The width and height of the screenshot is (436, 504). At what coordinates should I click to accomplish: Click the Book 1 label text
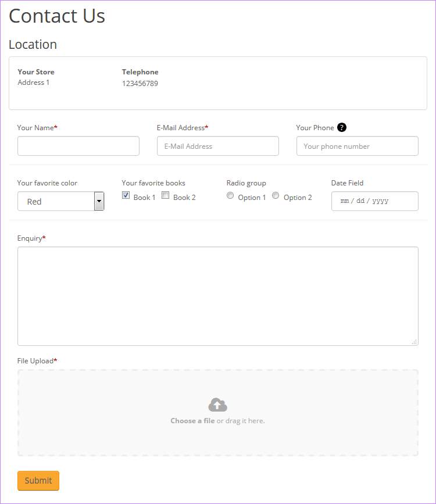click(144, 198)
